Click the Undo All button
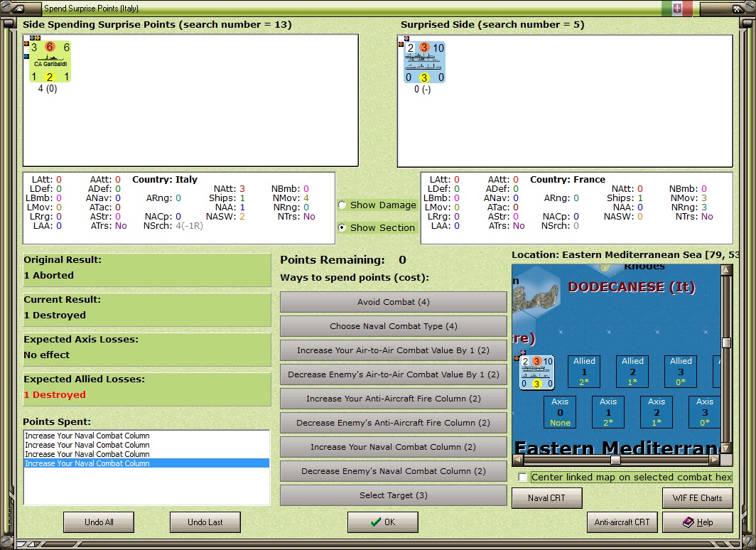Image resolution: width=756 pixels, height=550 pixels. tap(99, 522)
